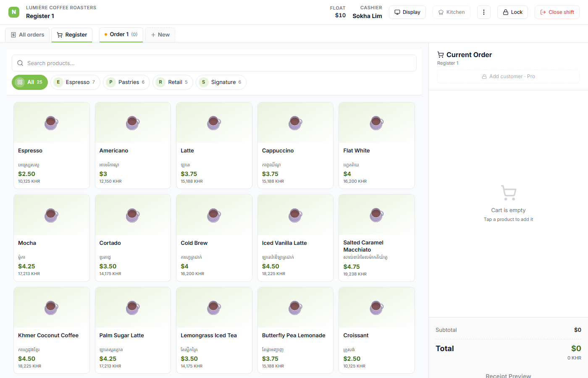Create a New order tab
This screenshot has width=588, height=378.
coord(160,35)
